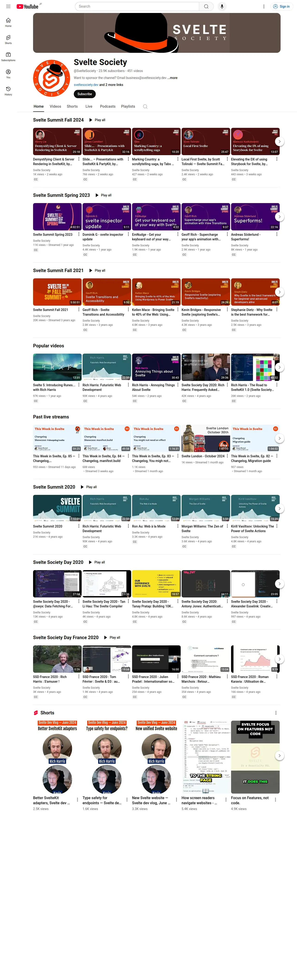Click the search magnifier button
This screenshot has width=297, height=980.
coord(206,6)
